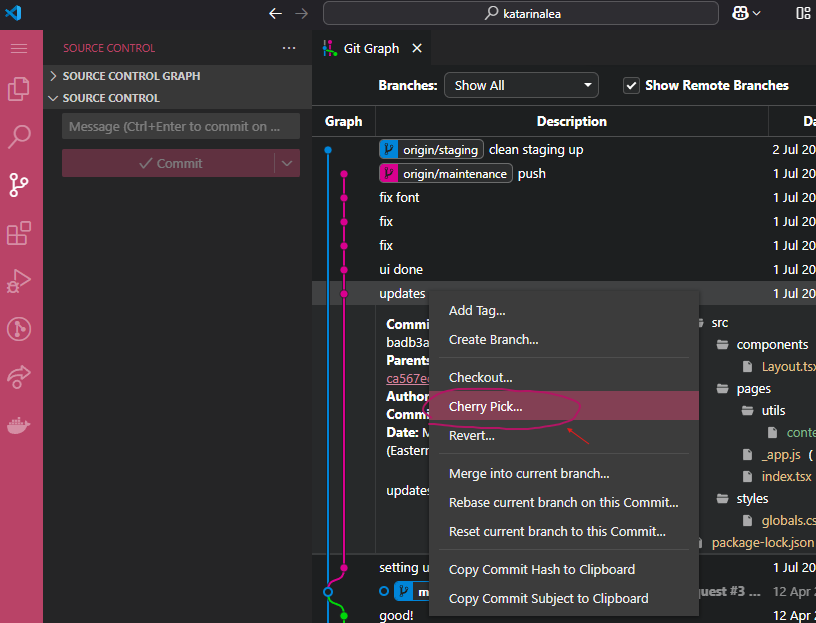Click the katarinalea search command box
The height and width of the screenshot is (623, 816).
(520, 13)
